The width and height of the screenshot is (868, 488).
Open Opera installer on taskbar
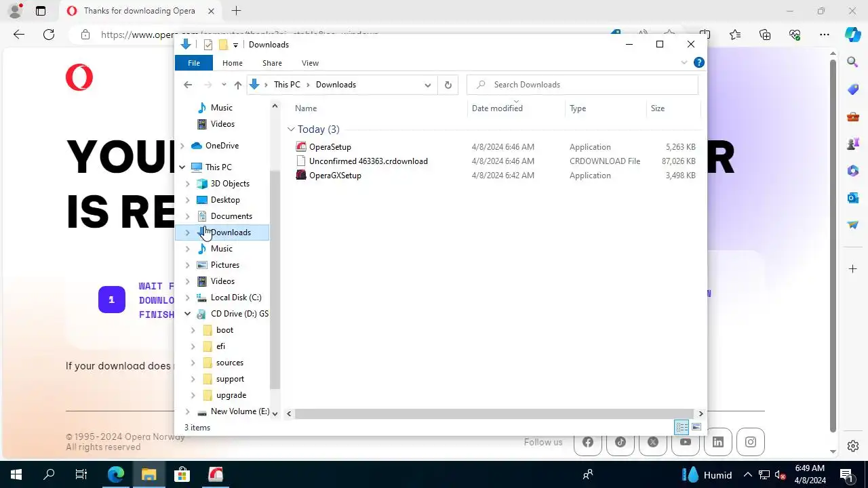(x=215, y=474)
